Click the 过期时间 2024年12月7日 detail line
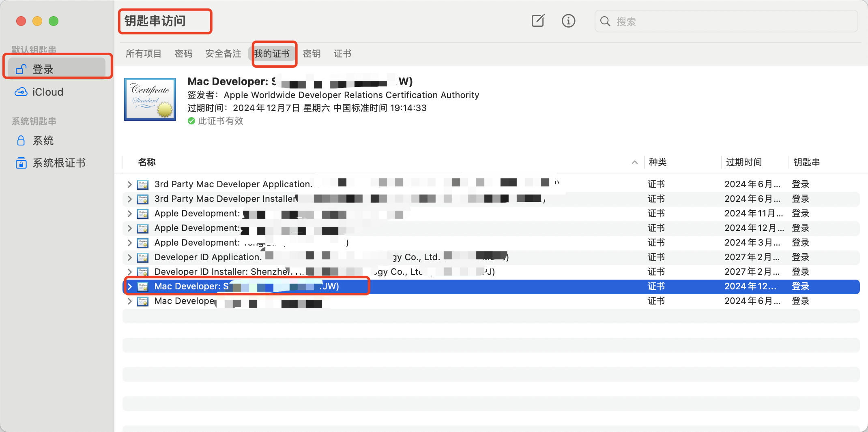The height and width of the screenshot is (432, 868). (x=307, y=108)
